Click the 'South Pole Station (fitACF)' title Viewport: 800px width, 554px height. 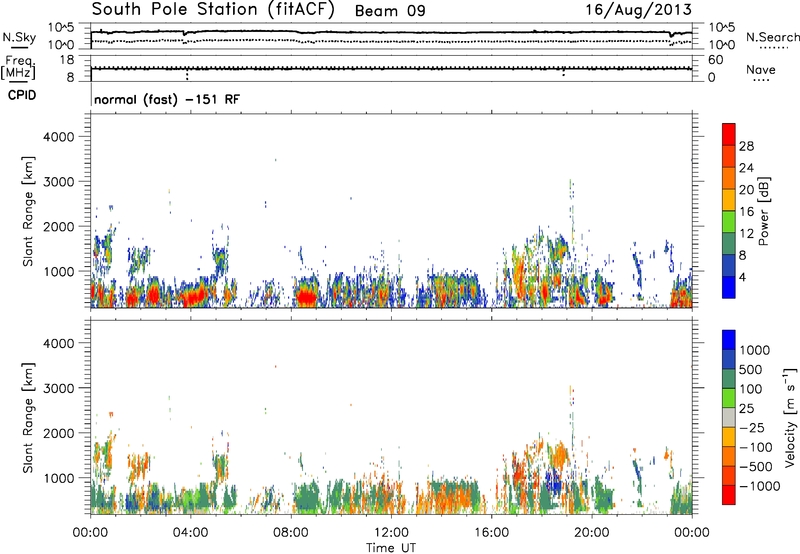213,10
